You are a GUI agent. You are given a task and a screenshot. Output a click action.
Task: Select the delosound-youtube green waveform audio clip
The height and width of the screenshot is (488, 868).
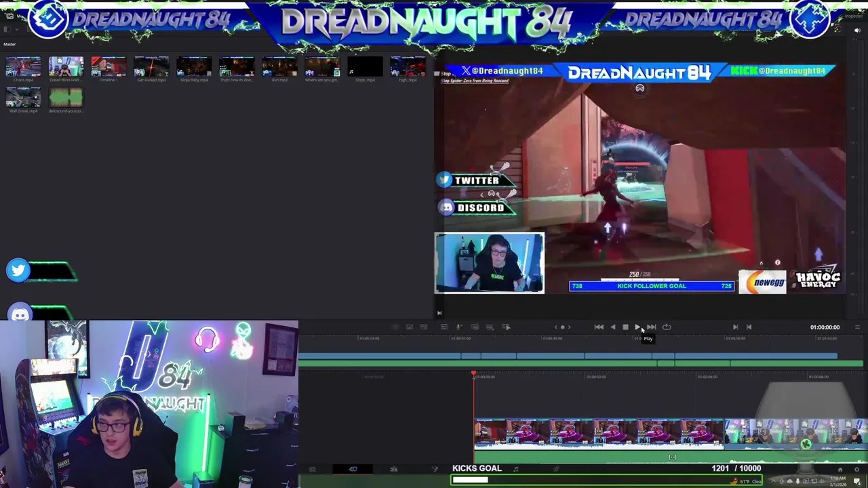click(66, 98)
